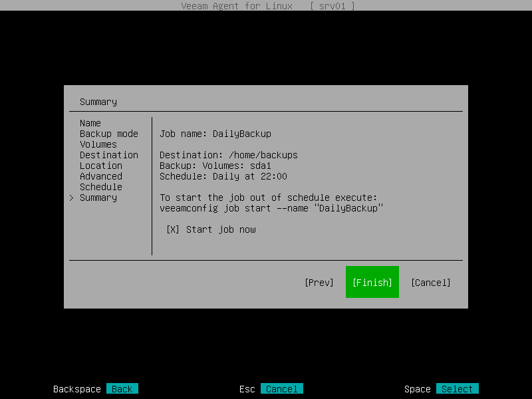Select the Schedule step

point(101,187)
